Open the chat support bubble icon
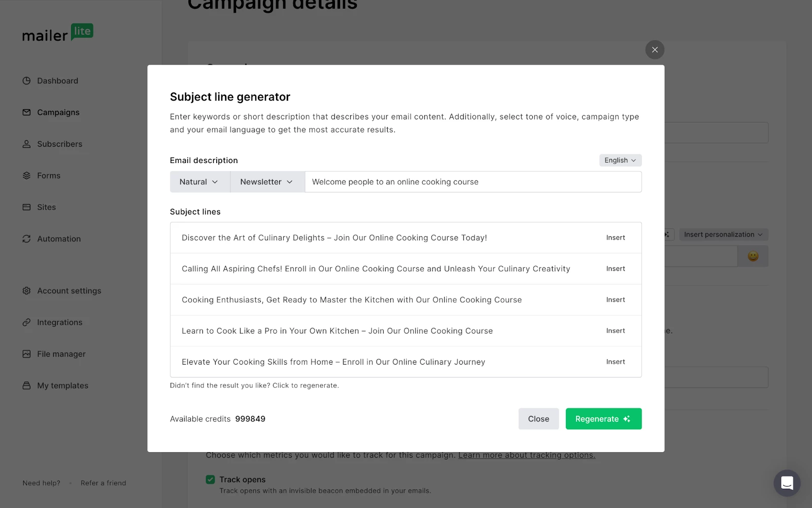The height and width of the screenshot is (508, 812). (787, 483)
